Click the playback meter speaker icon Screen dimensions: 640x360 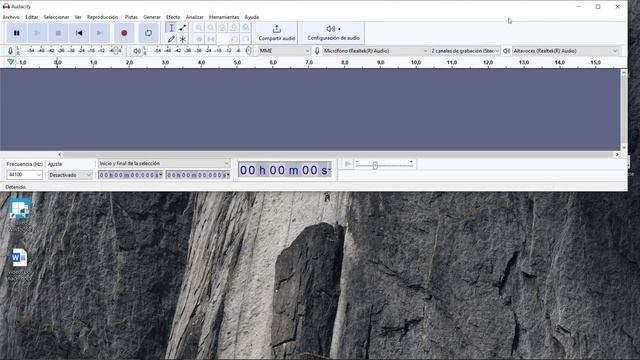(x=137, y=51)
